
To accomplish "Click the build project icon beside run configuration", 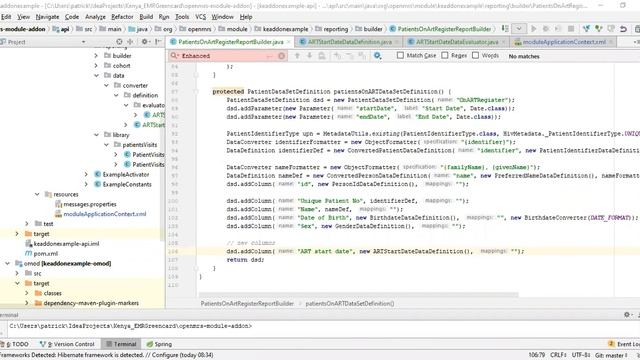I will 505,29.
